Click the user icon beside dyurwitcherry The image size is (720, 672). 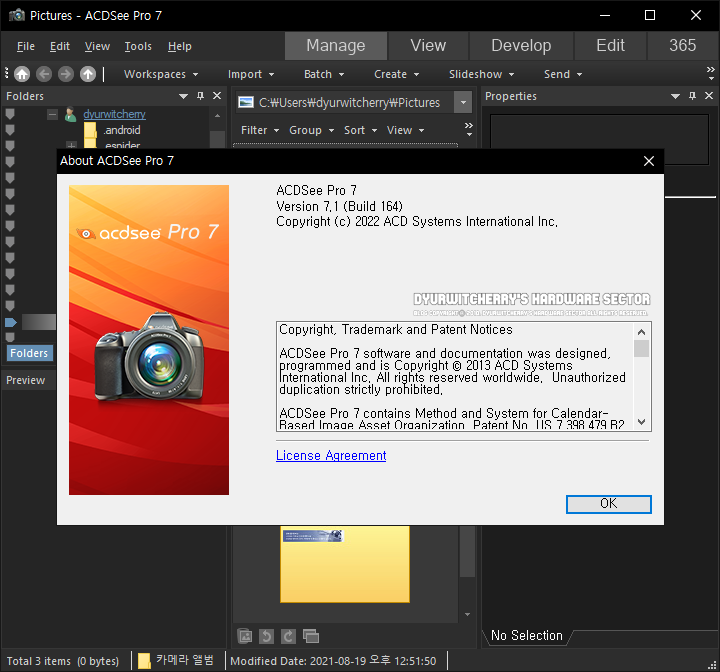point(70,114)
